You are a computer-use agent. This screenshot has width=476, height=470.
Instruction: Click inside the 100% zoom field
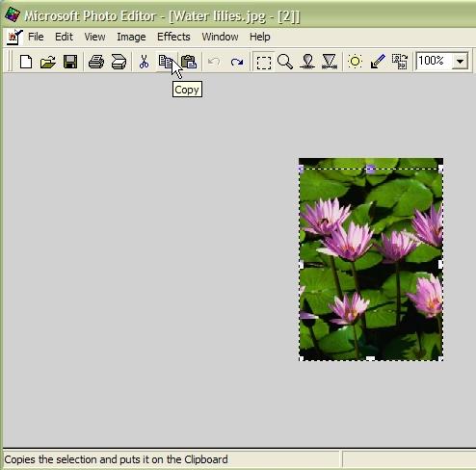coord(434,61)
